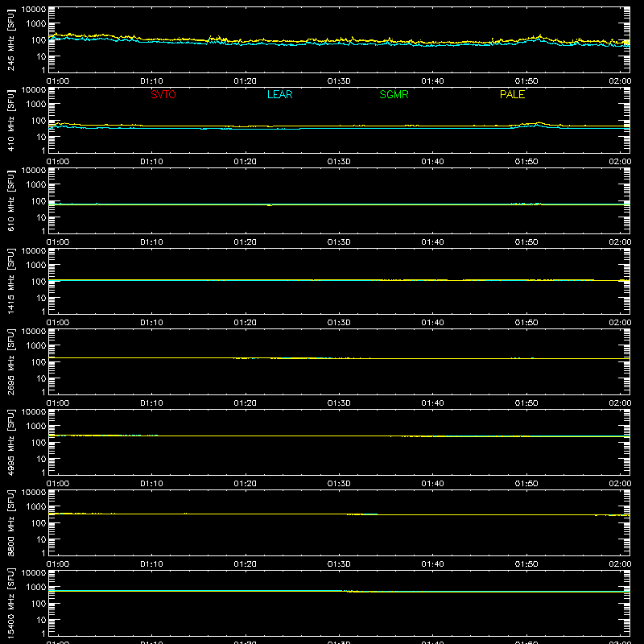Click '01:50' time label under 245 MHz panel
The height and width of the screenshot is (644, 644).
pos(526,81)
